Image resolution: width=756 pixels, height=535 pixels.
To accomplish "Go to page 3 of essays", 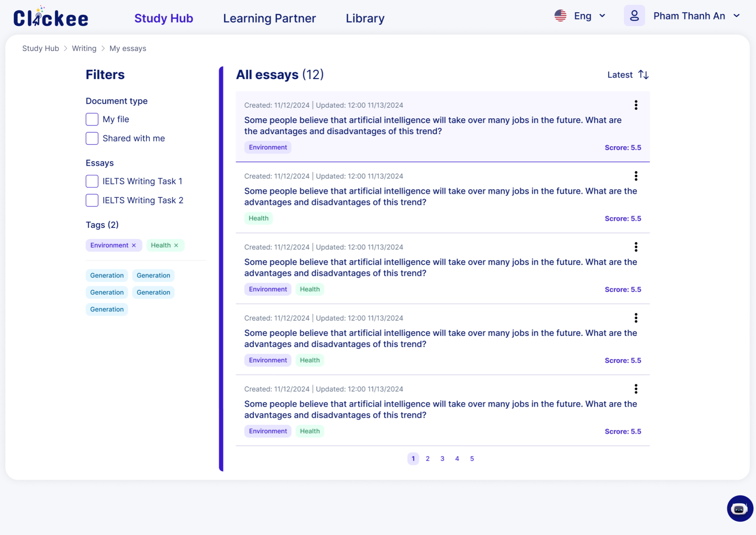I will coord(442,459).
